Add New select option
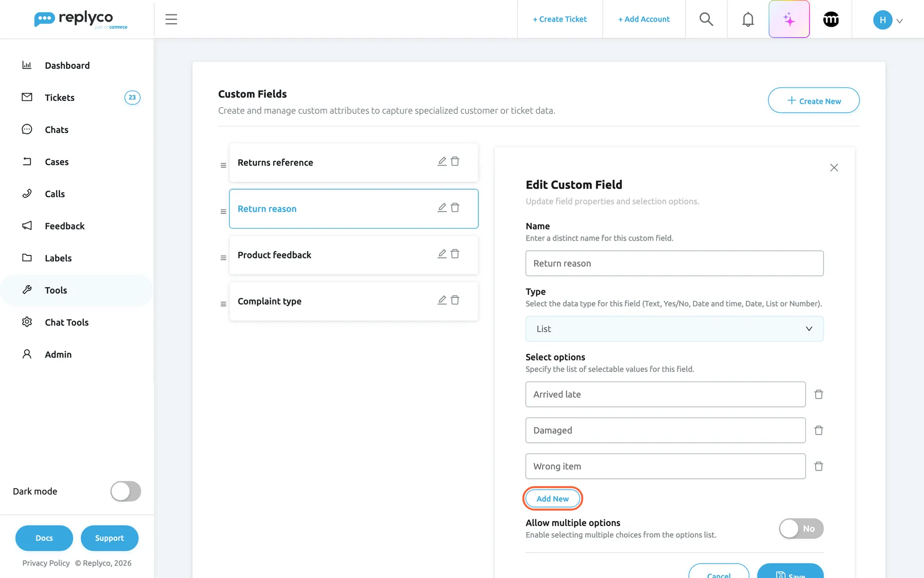 553,499
